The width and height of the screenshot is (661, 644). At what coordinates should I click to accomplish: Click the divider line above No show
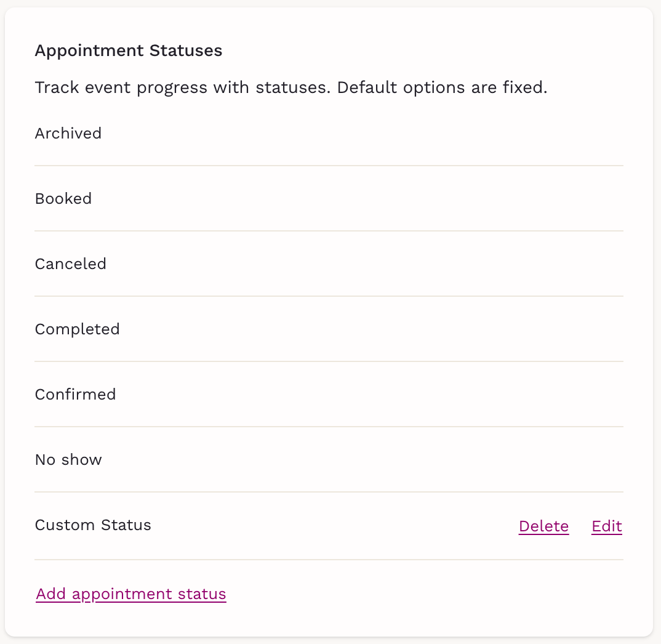tap(329, 427)
